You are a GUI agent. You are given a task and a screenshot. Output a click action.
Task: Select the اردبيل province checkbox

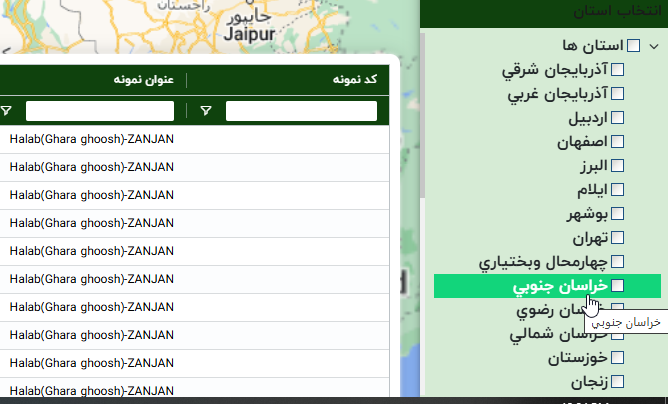pos(617,118)
